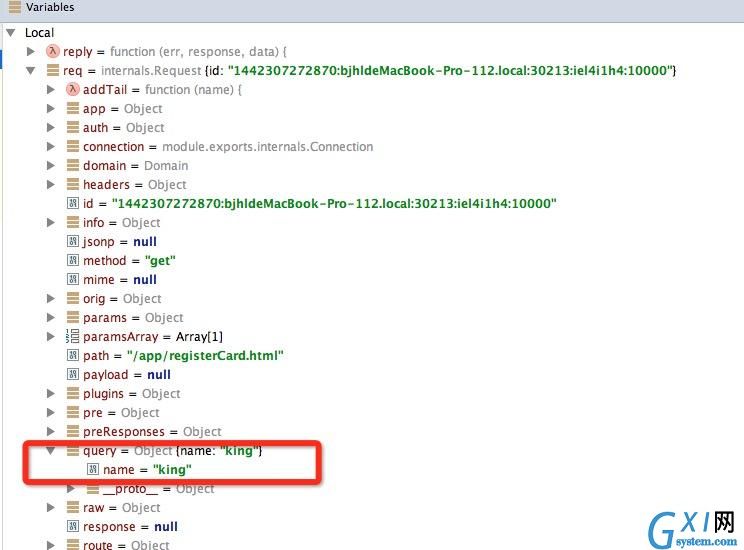Click the array icon beside paramsArray
744x550 pixels.
pyautogui.click(x=73, y=336)
